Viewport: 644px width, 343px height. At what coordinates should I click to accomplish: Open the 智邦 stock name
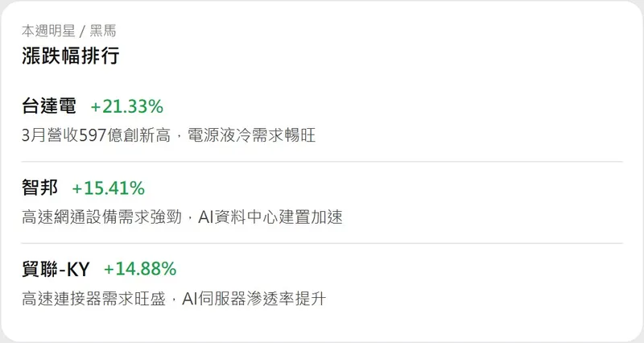[x=40, y=188]
